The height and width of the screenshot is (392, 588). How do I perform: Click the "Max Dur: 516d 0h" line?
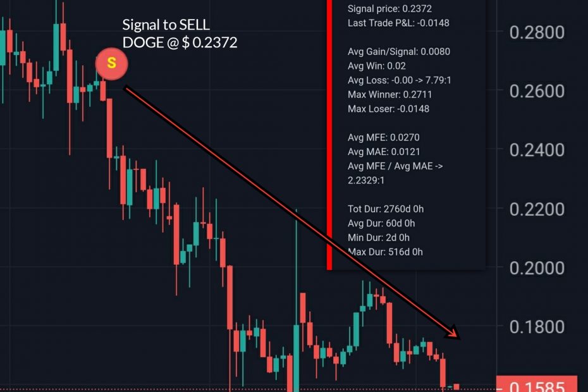click(385, 252)
